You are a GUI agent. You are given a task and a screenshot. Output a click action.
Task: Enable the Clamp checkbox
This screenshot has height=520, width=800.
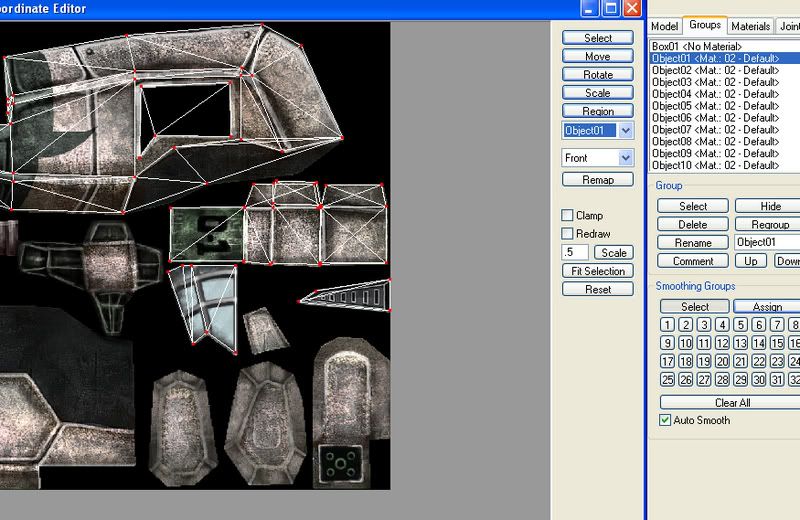(x=567, y=215)
